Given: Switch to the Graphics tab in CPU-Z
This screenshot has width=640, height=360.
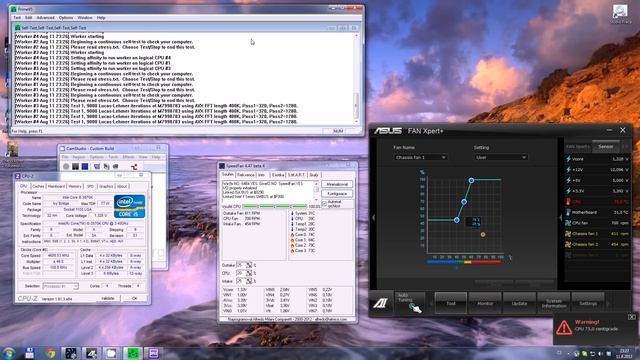Looking at the screenshot, I should coord(106,186).
